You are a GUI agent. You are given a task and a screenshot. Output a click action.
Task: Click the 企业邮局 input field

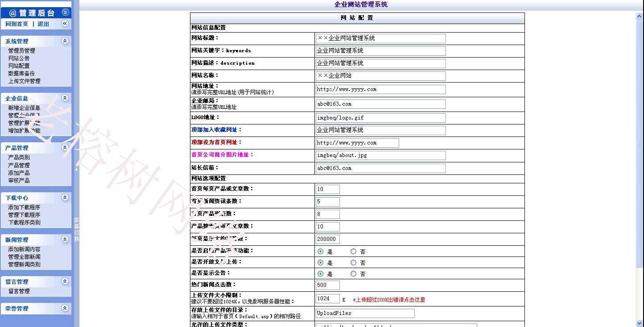[x=381, y=104]
